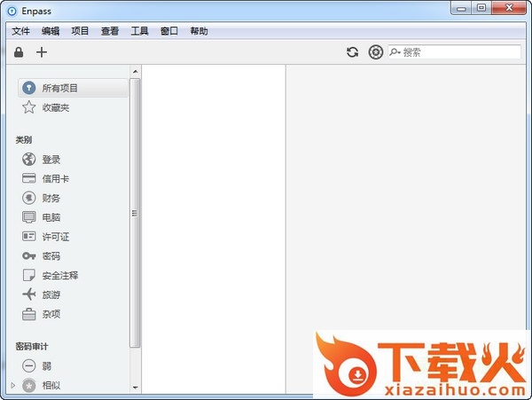Open the 密码 key icon category
This screenshot has width=532, height=400.
click(51, 256)
